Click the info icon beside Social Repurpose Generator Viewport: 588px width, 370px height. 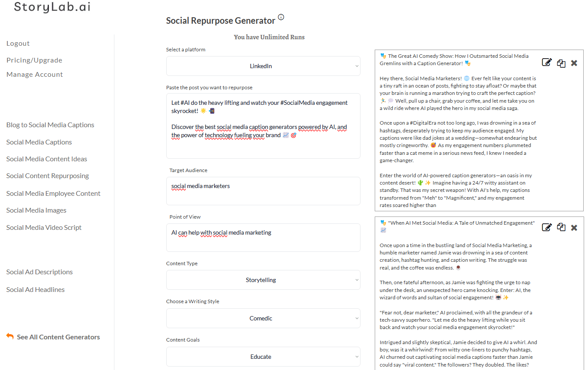pos(281,17)
